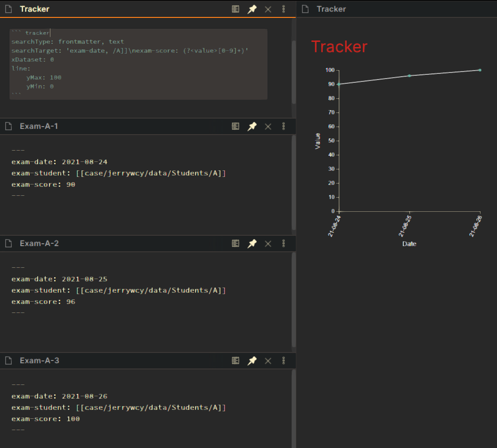Unpin the left Tracker pane

(x=252, y=9)
